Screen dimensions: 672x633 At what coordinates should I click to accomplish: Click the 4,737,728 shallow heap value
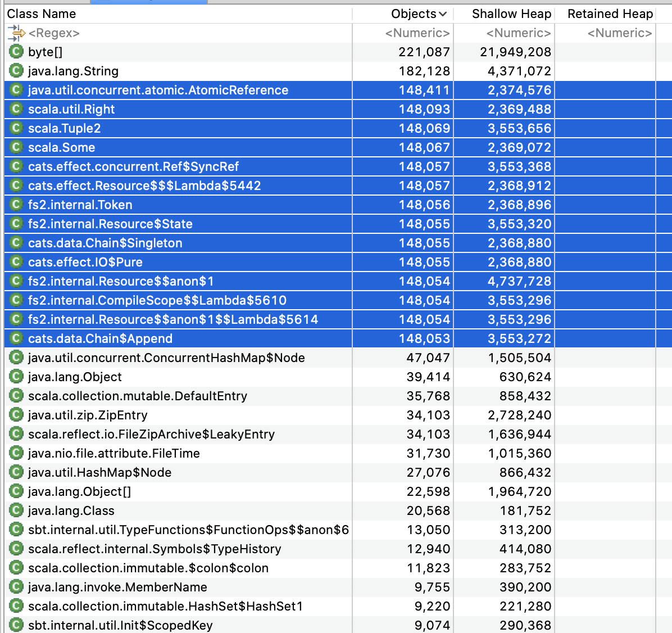(x=519, y=281)
